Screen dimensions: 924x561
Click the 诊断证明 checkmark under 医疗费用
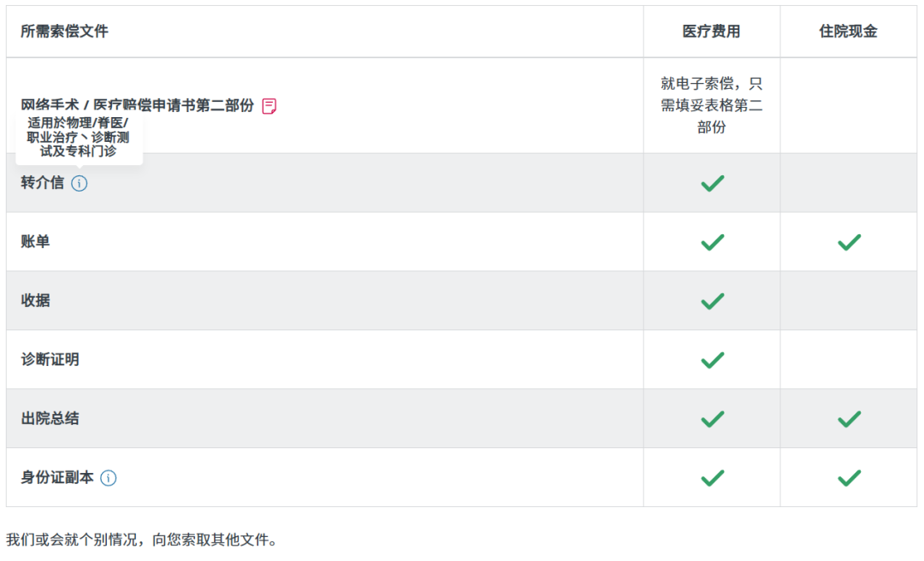click(x=712, y=360)
